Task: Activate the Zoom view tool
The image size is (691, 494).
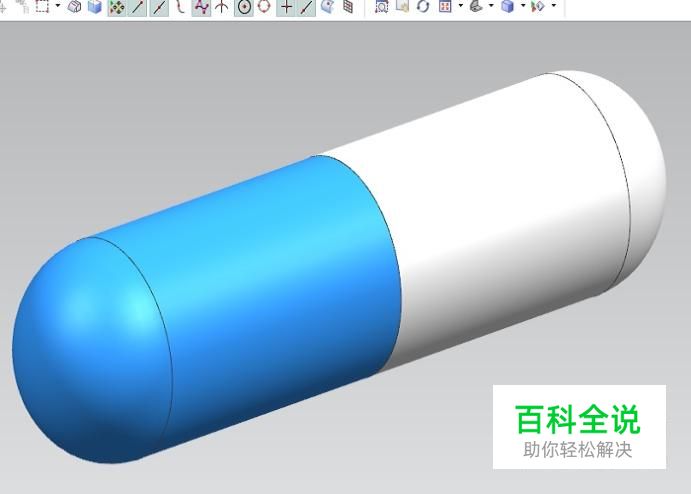Action: coord(382,6)
